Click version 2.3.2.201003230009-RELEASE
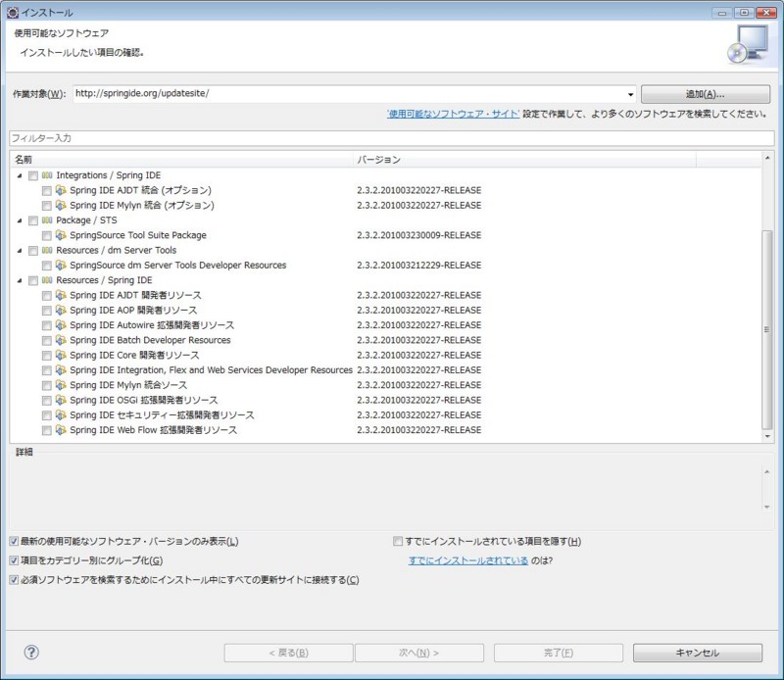The image size is (784, 680). pyautogui.click(x=419, y=235)
